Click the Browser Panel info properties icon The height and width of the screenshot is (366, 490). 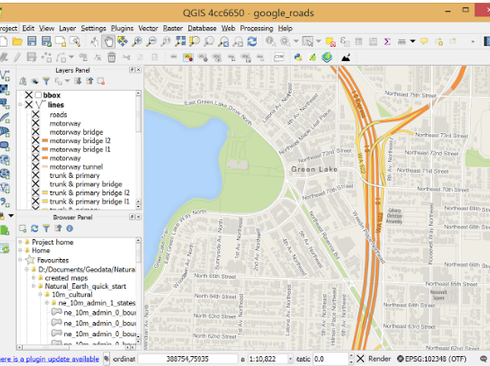pos(70,228)
